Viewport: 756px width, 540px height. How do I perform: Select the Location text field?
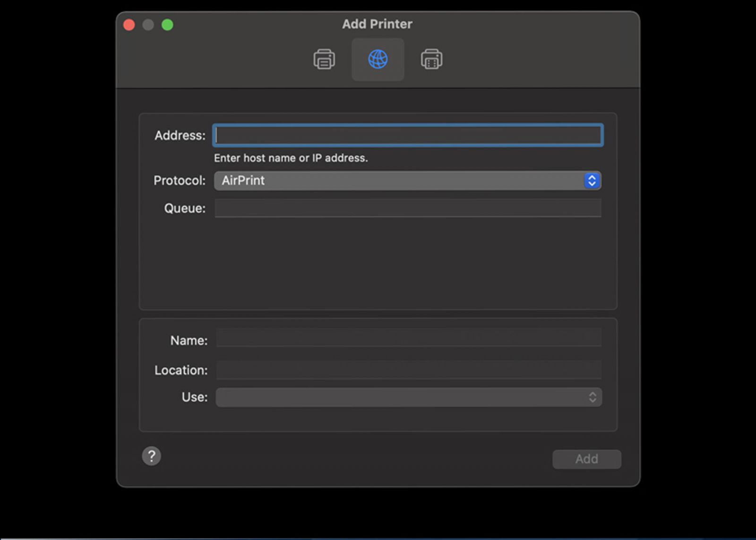pos(409,370)
